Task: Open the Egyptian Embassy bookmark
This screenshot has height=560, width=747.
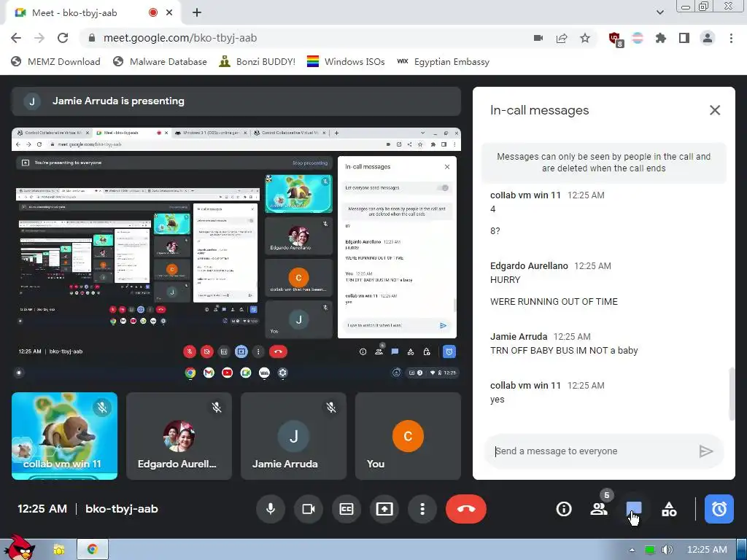Action: 443,61
